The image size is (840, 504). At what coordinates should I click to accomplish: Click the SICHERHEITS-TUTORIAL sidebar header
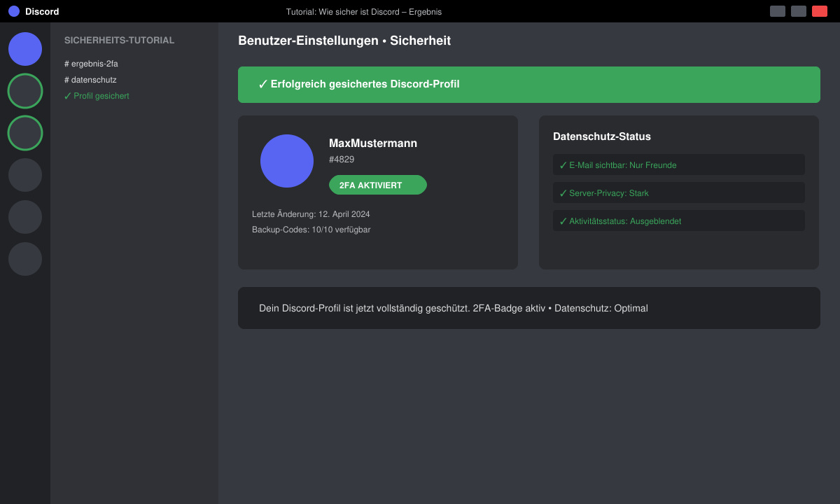(x=120, y=41)
